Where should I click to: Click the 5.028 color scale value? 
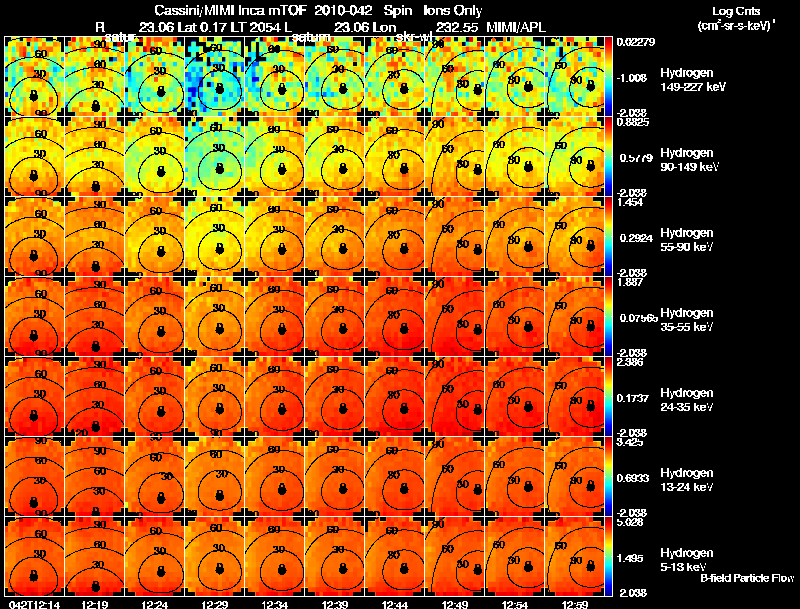coord(630,522)
